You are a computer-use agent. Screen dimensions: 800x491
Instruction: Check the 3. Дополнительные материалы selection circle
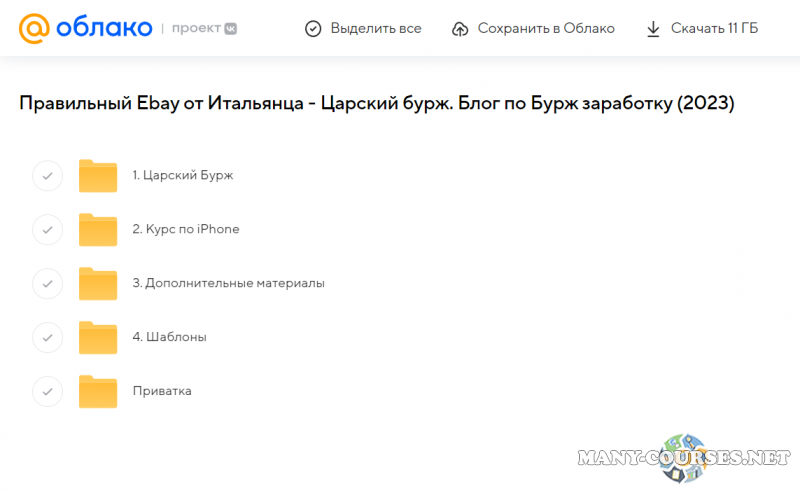[x=47, y=284]
